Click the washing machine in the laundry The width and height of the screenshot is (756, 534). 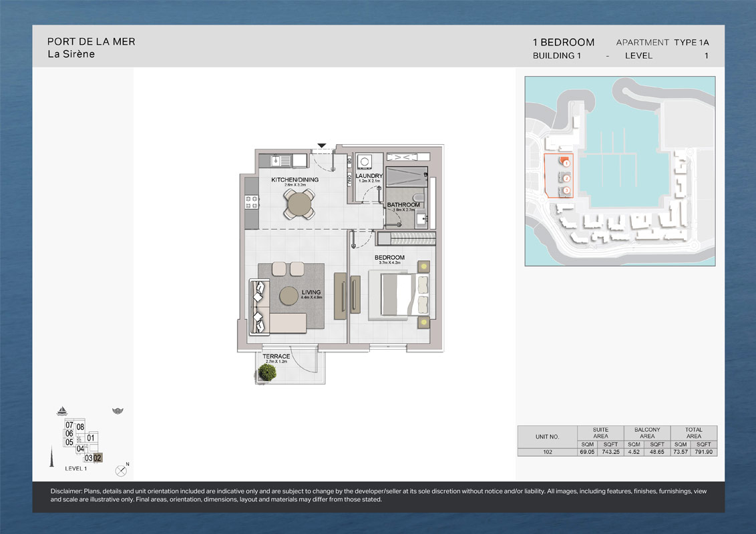click(x=365, y=162)
